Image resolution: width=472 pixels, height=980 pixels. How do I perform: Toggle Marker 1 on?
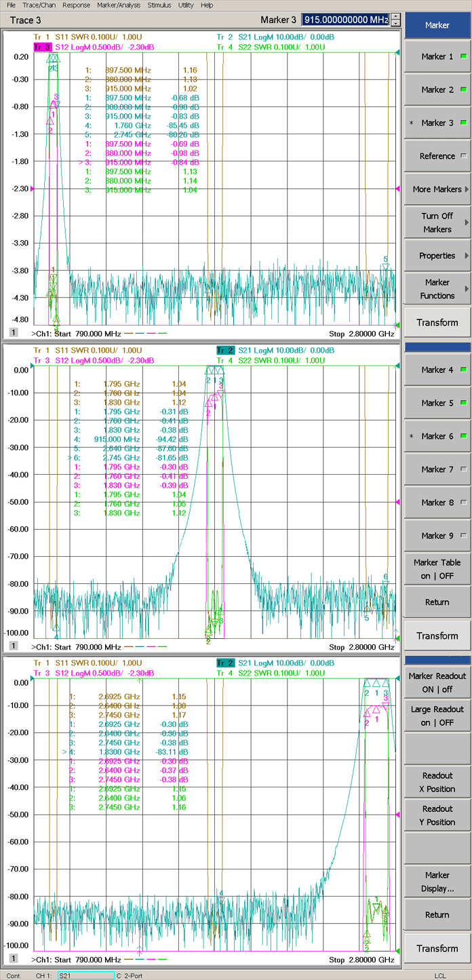[x=437, y=57]
